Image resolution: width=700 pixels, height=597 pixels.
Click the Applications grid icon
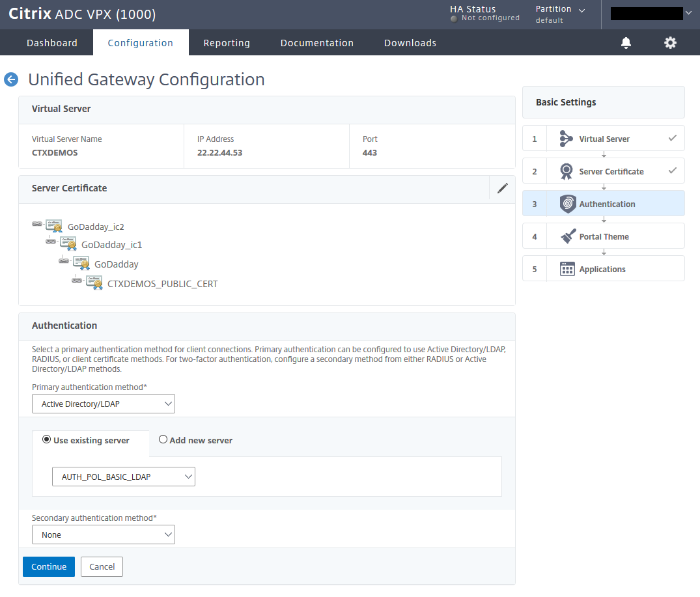pyautogui.click(x=567, y=269)
